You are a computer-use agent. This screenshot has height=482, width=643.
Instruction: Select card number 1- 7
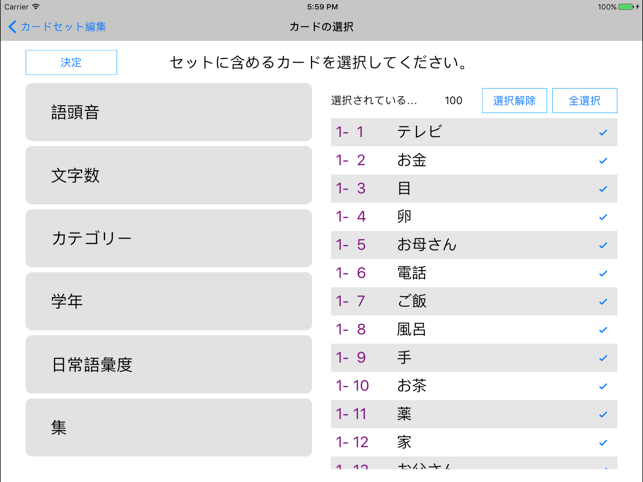coord(474,302)
